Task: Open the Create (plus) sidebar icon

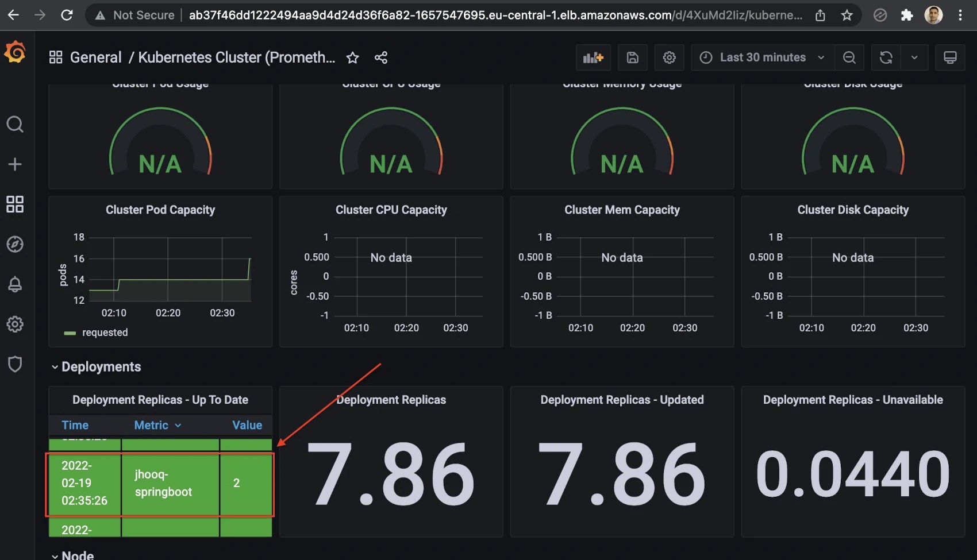Action: (x=14, y=164)
